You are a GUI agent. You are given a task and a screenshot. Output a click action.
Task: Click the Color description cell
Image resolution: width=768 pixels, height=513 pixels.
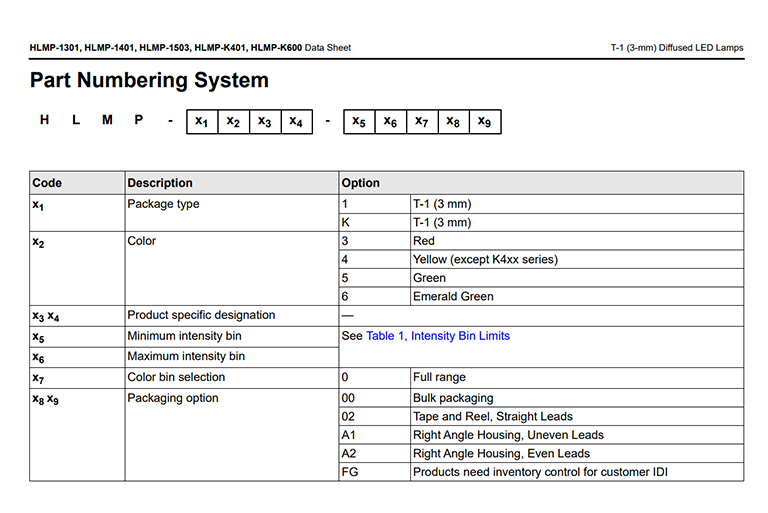232,269
